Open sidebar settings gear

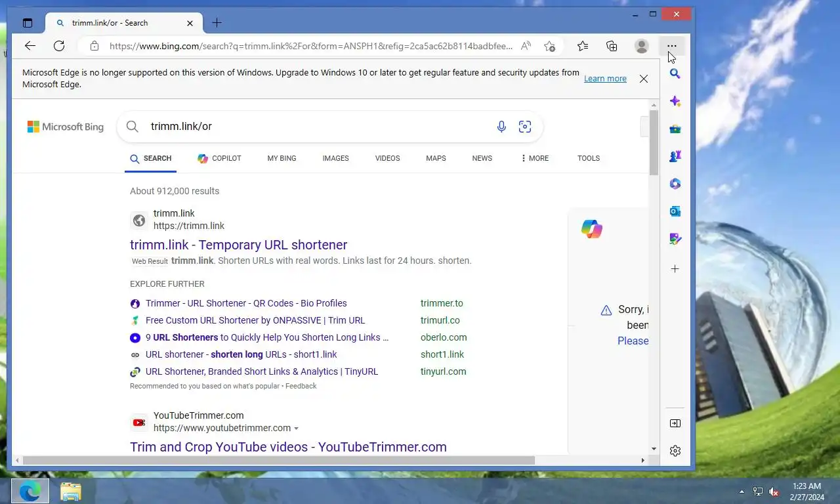point(675,451)
